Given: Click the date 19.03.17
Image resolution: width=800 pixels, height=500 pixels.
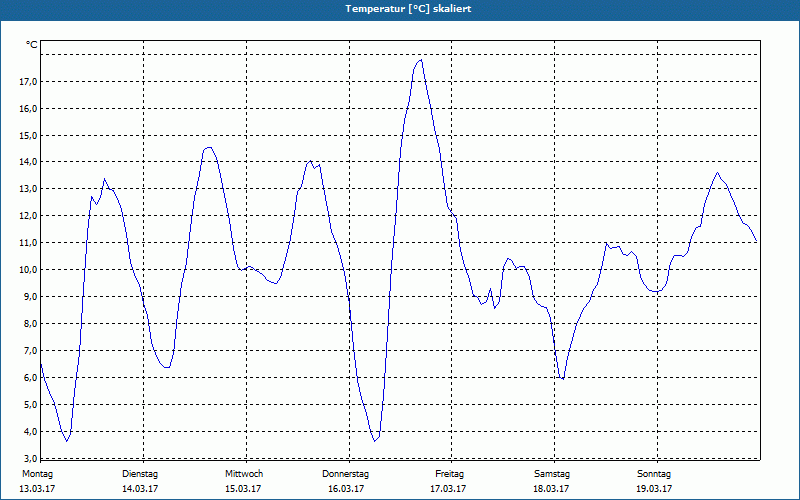Looking at the screenshot, I should click(654, 489).
